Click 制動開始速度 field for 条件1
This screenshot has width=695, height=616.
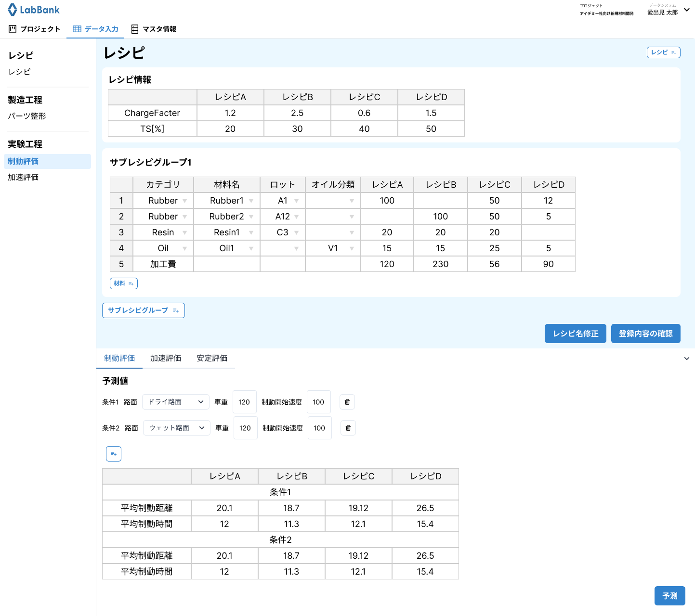[x=318, y=402]
